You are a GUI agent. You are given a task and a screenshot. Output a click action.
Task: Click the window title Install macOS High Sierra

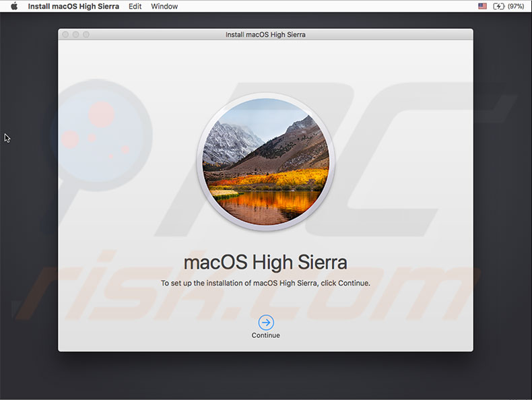coord(265,34)
